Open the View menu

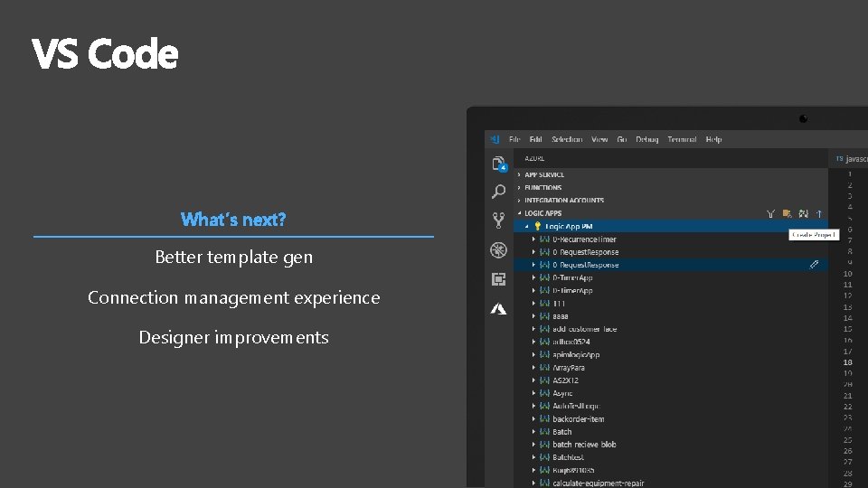(x=599, y=139)
